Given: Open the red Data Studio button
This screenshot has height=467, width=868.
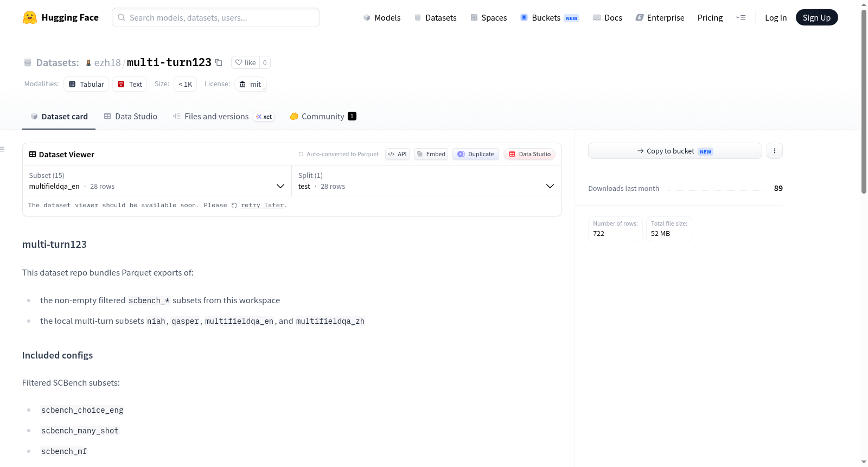Looking at the screenshot, I should (x=529, y=154).
